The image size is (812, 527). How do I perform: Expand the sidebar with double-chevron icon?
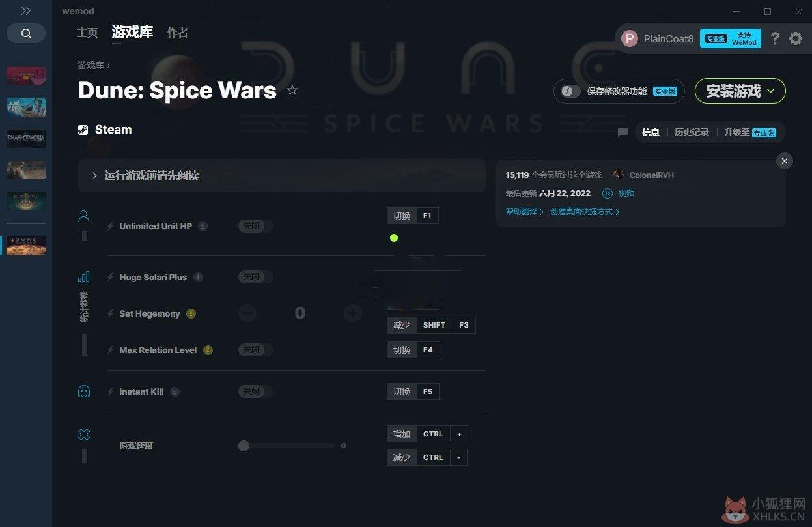coord(26,11)
